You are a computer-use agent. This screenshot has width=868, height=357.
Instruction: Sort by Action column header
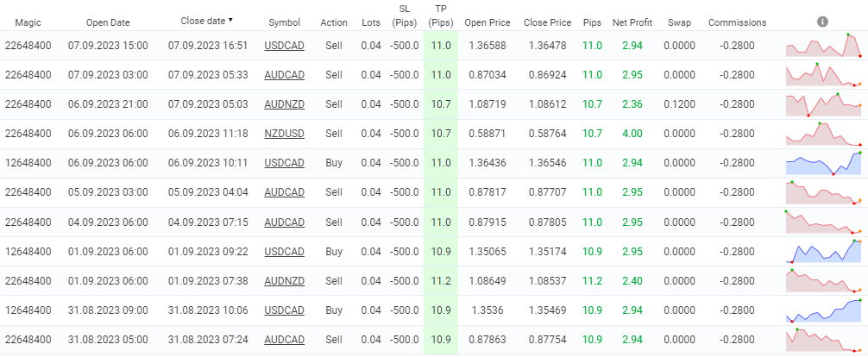click(x=334, y=22)
